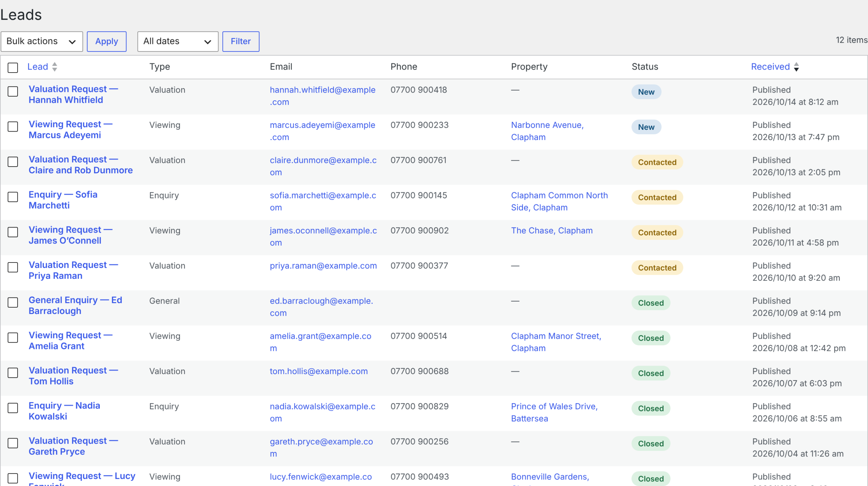Click phone number 07700 900829
This screenshot has height=486, width=868.
coord(419,406)
